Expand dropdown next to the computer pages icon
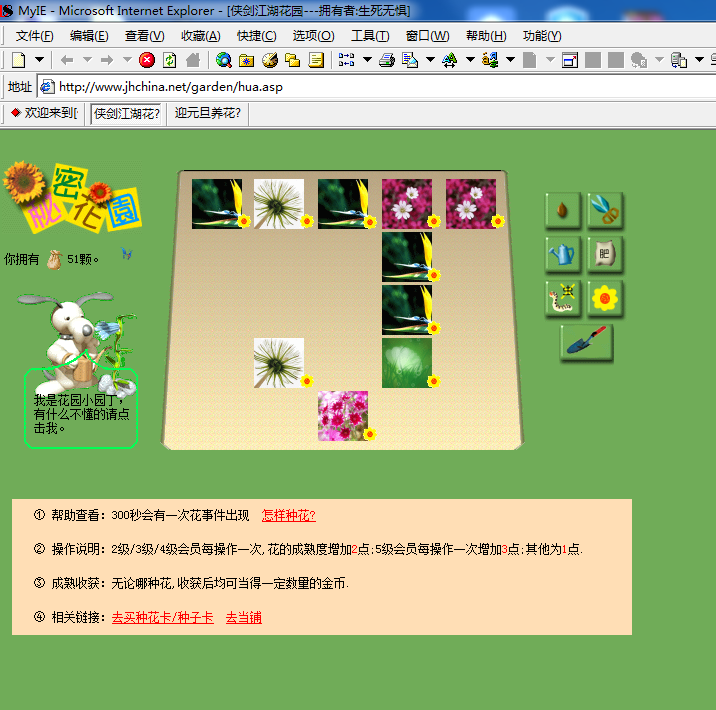Screen dimensions: 716x710 [x=699, y=59]
